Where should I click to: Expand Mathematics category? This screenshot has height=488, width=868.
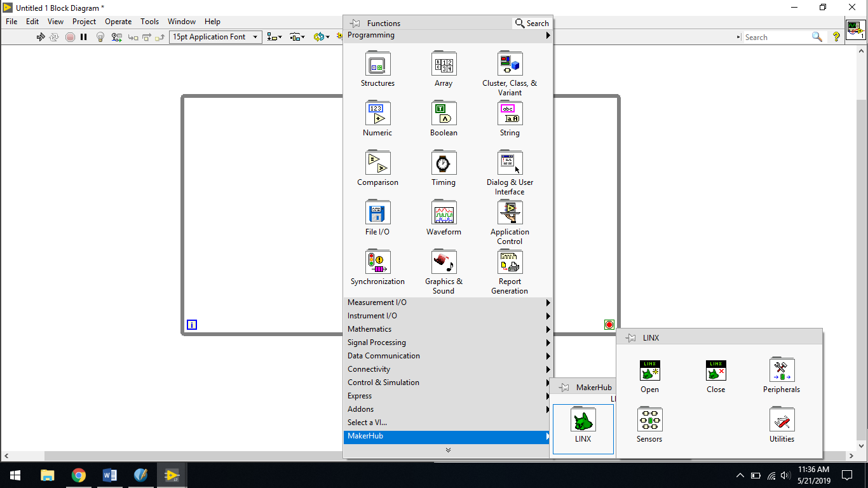[448, 329]
